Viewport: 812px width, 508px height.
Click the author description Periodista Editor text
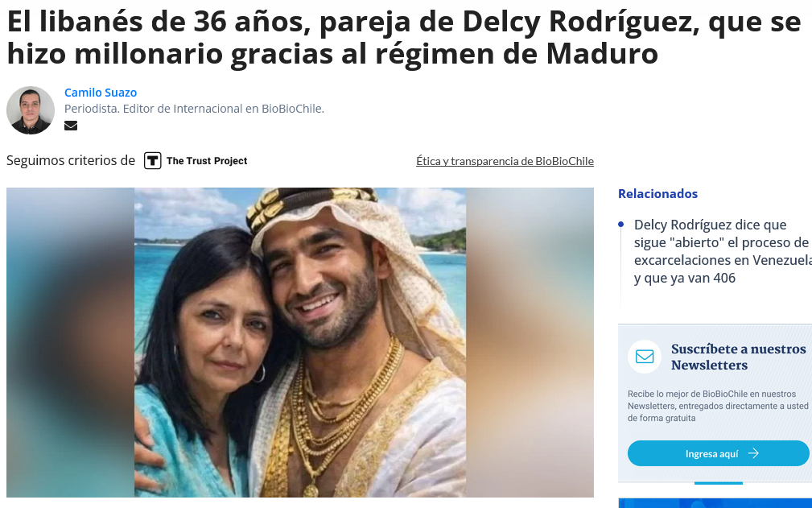point(194,109)
